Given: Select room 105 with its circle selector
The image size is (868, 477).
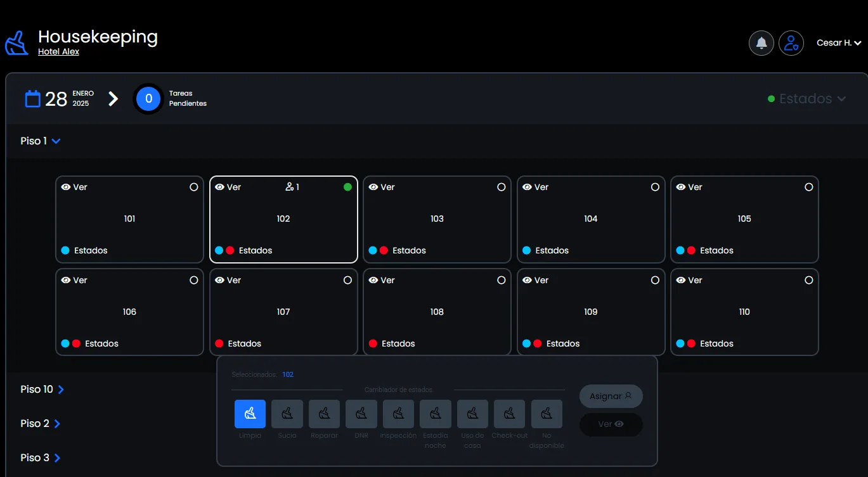Looking at the screenshot, I should [808, 187].
